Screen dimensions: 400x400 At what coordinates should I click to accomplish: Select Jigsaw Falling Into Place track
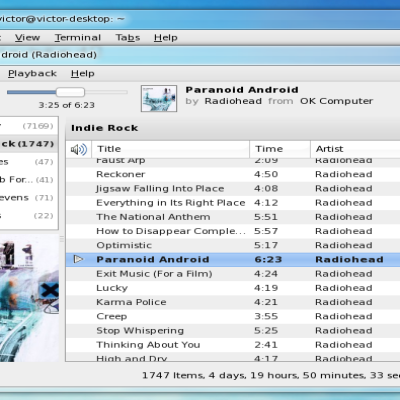click(x=160, y=189)
